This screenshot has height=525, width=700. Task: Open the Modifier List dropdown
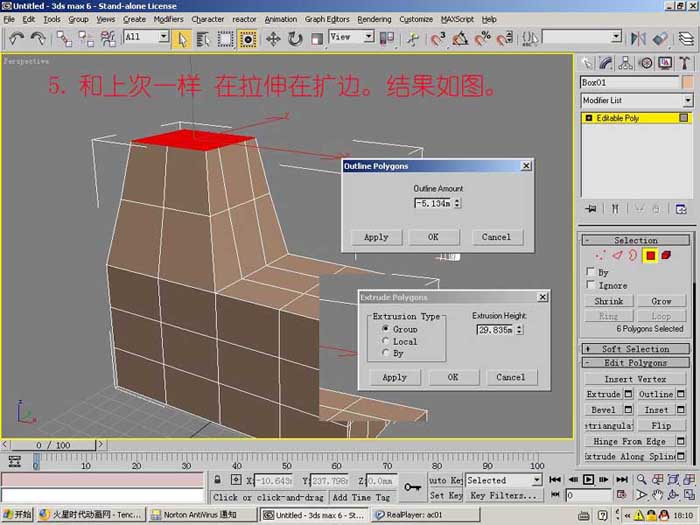point(637,100)
